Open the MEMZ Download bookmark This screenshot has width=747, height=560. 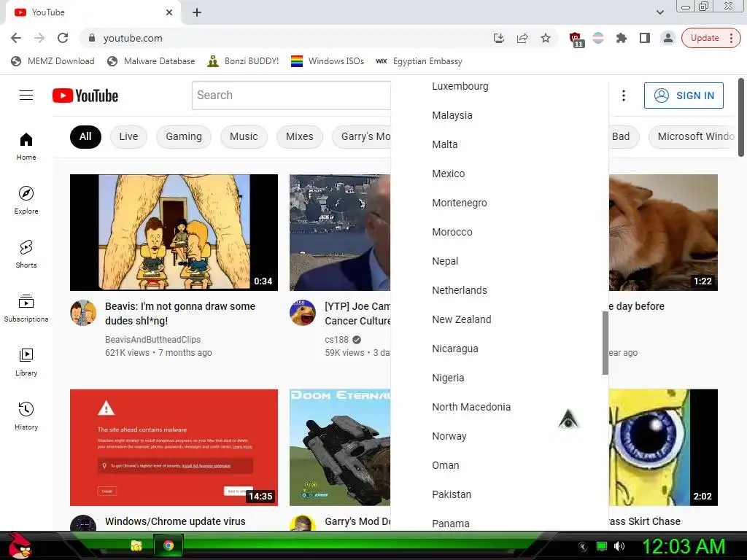(x=53, y=61)
